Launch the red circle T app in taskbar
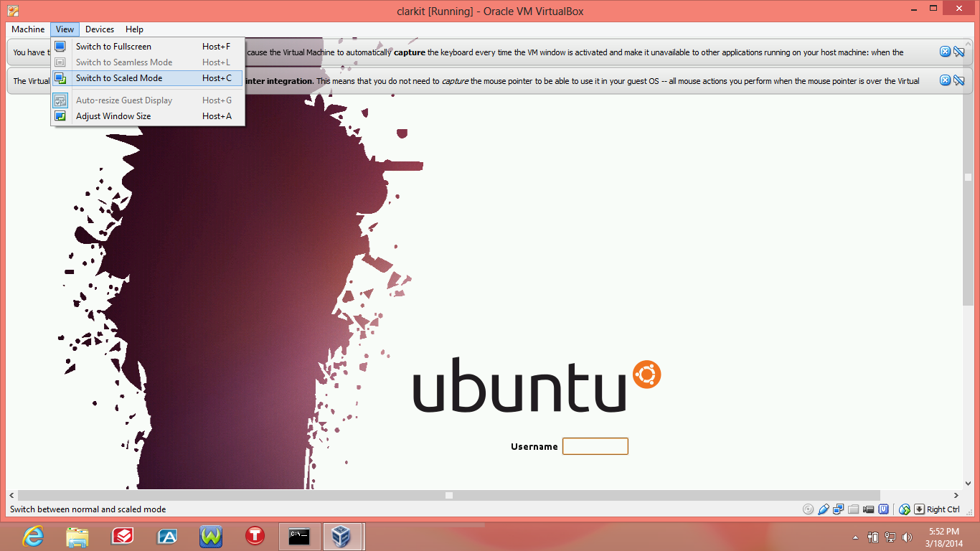 tap(255, 536)
